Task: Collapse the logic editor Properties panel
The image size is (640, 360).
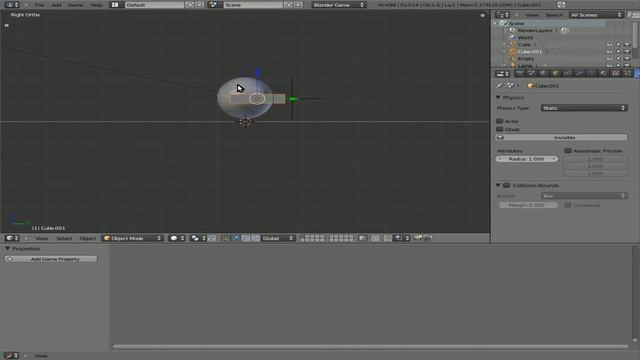Action: point(7,249)
